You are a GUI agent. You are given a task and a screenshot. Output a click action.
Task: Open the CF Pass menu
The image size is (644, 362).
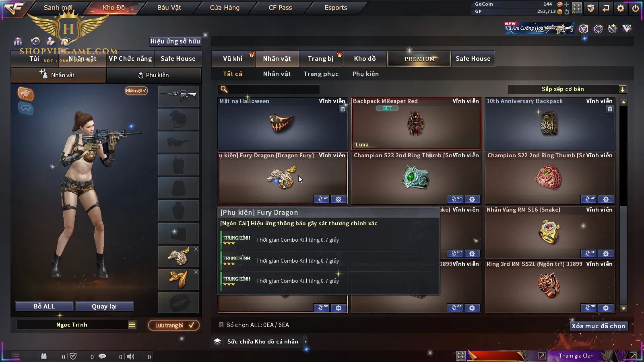[280, 8]
